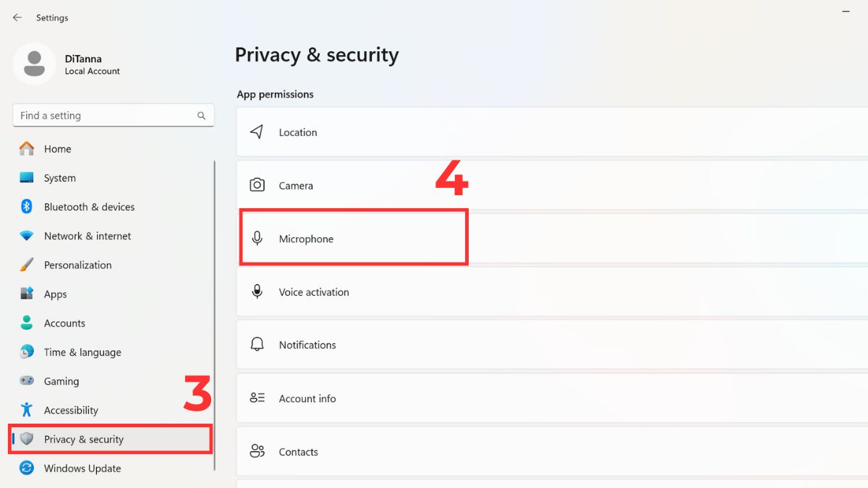
Task: Click the Notifications bell icon
Action: tap(257, 345)
